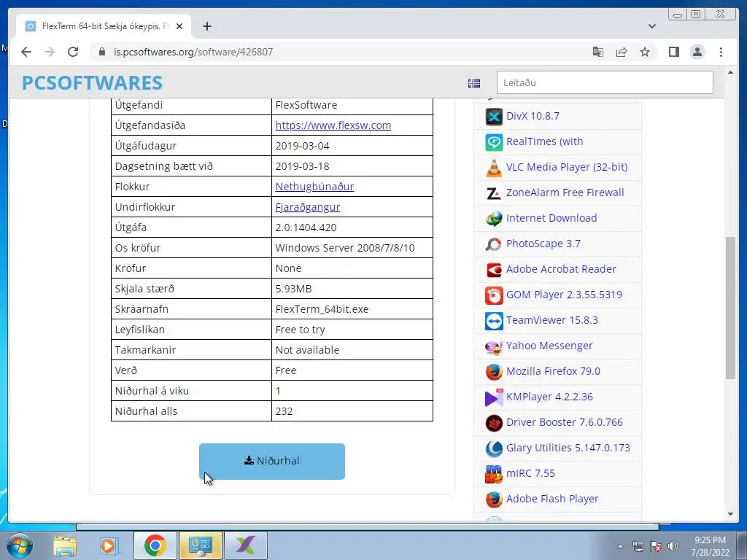Click the Glary Utilities icon
Viewport: 747px width, 560px height.
pyautogui.click(x=494, y=448)
